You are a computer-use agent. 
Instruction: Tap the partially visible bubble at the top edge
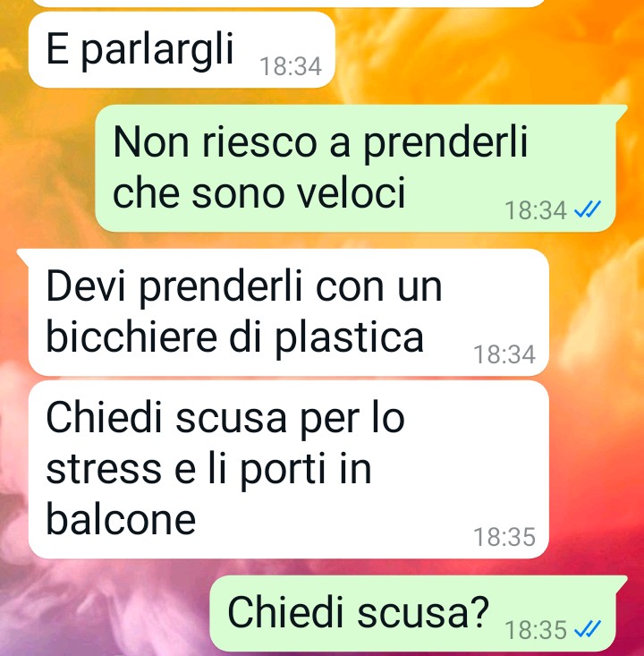tap(289, 4)
